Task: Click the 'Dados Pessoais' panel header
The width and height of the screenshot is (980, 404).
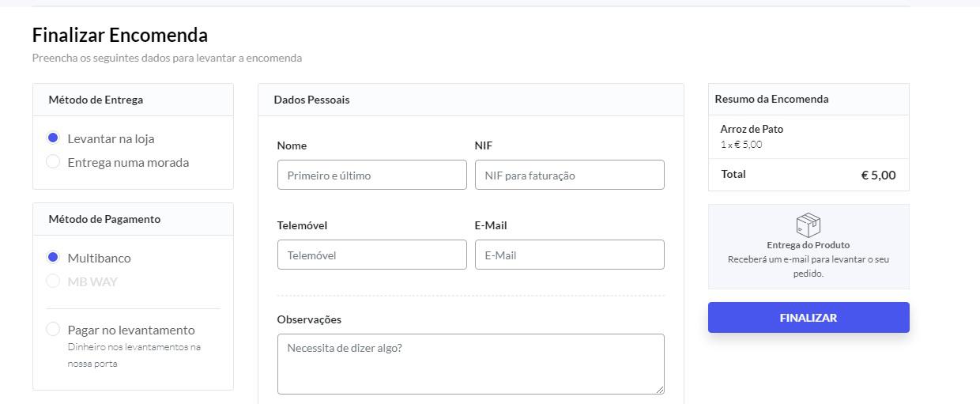Action: tap(311, 100)
